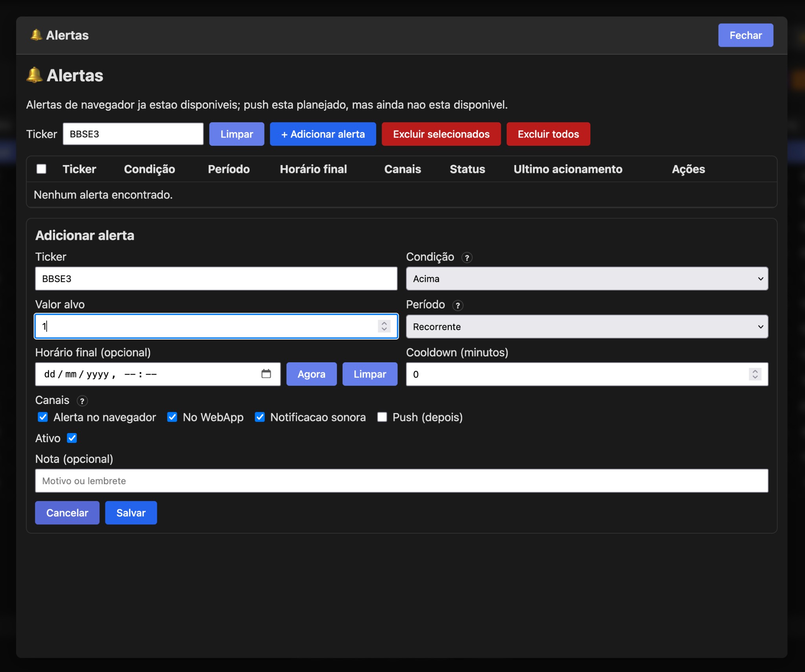Click the bell icon next to Alertas header
This screenshot has width=805, height=672.
[35, 75]
